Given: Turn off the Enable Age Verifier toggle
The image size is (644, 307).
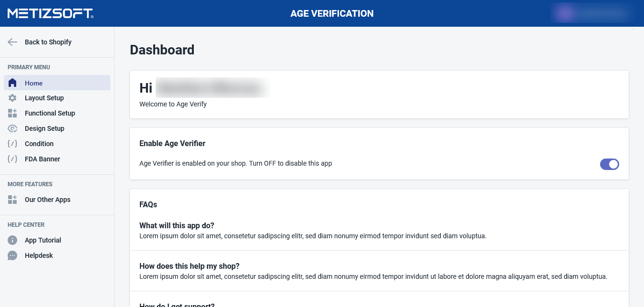Looking at the screenshot, I should (x=609, y=164).
